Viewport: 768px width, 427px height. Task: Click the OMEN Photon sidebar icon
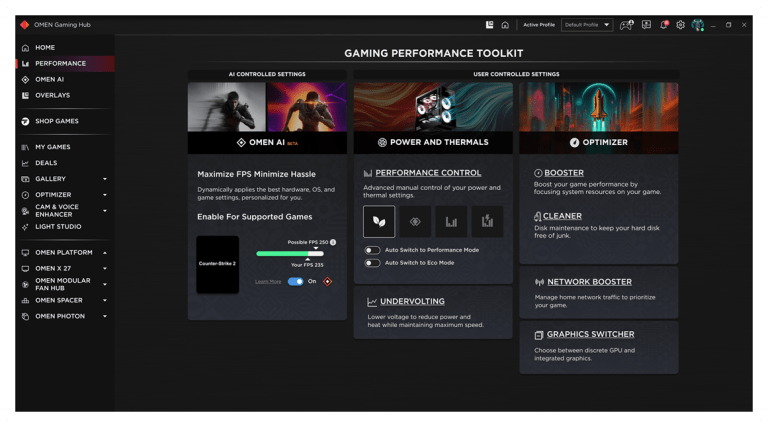tap(25, 317)
